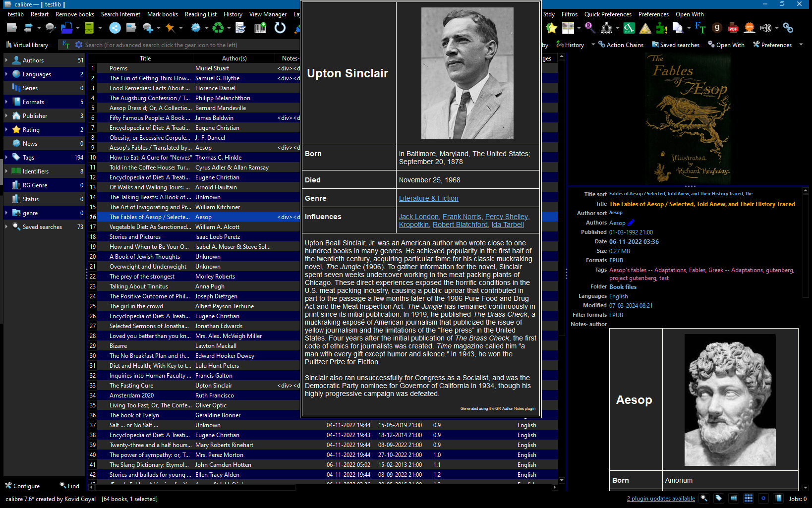Open '2 plugin updates available' link
The width and height of the screenshot is (812, 508).
click(661, 499)
